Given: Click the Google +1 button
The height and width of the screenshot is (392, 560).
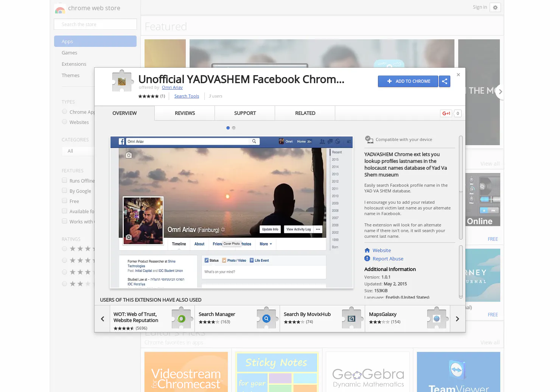Looking at the screenshot, I should 446,113.
